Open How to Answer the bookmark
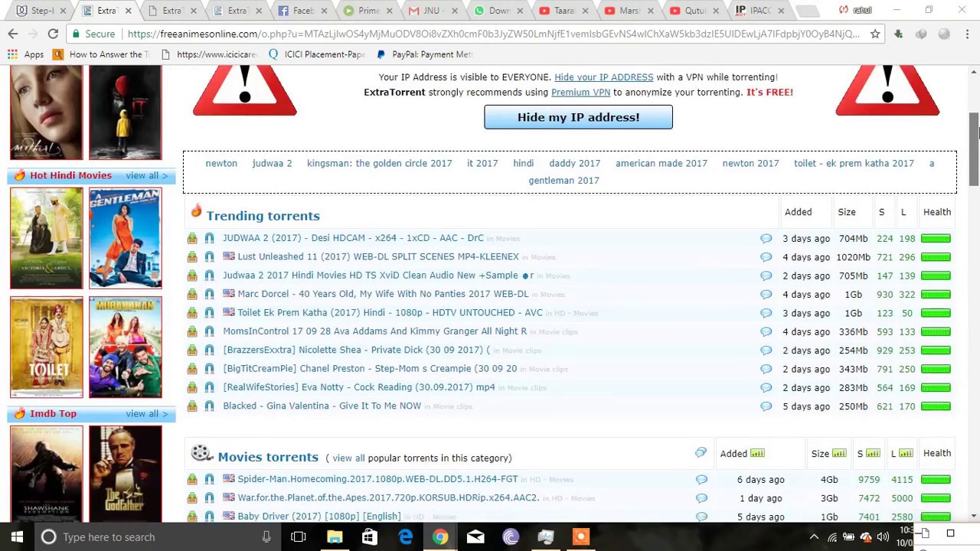The image size is (980, 551). click(101, 54)
